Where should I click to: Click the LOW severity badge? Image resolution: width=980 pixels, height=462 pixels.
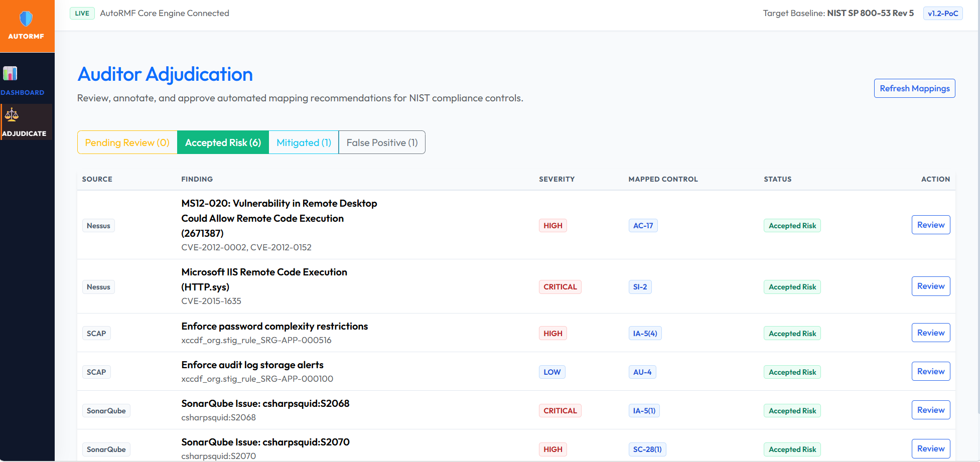click(552, 372)
